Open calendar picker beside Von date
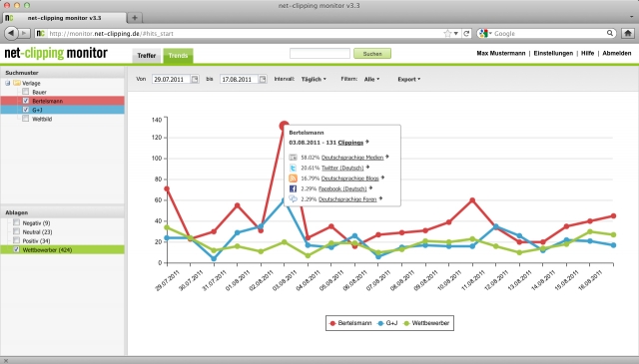Screen dimensions: 639x364 pos(195,79)
